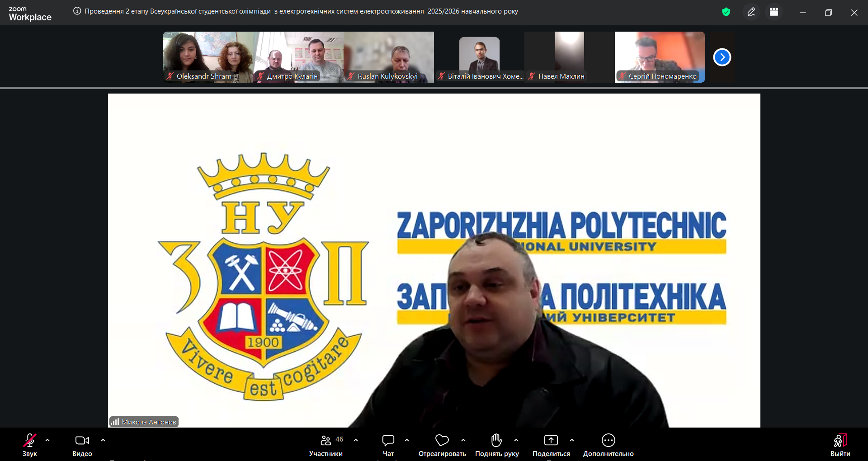Expand video options arrow next to Видео
Image resolution: width=868 pixels, height=461 pixels.
point(103,440)
